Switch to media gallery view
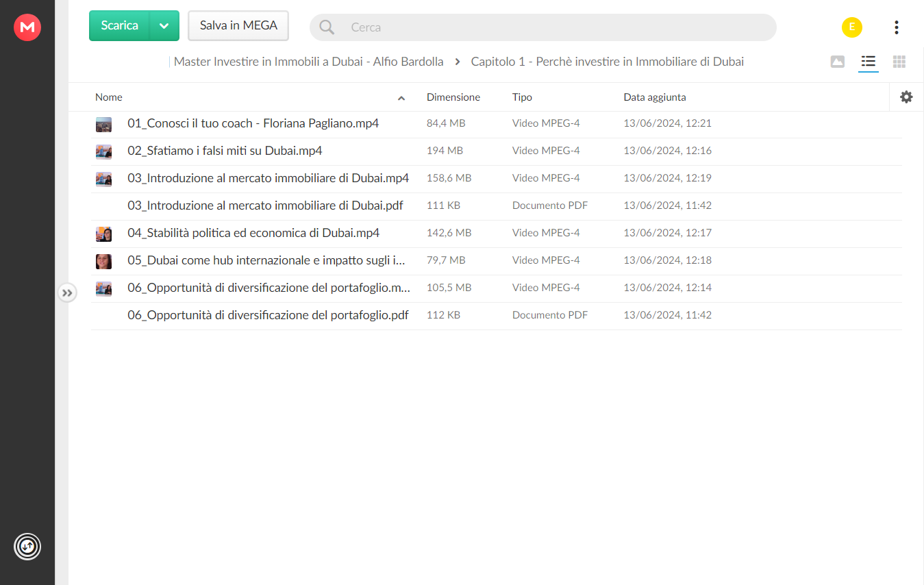 [x=837, y=62]
